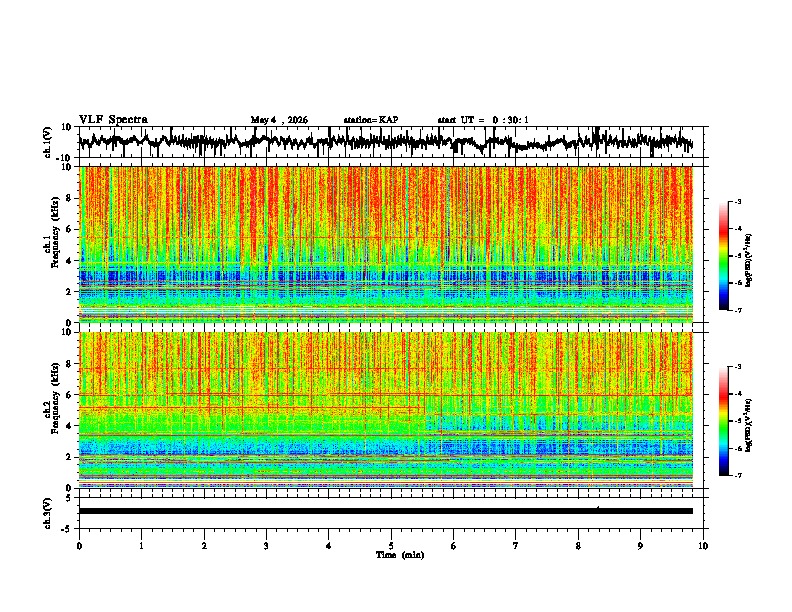792x612 pixels.
Task: Click the station=KAP label
Action: [x=371, y=120]
